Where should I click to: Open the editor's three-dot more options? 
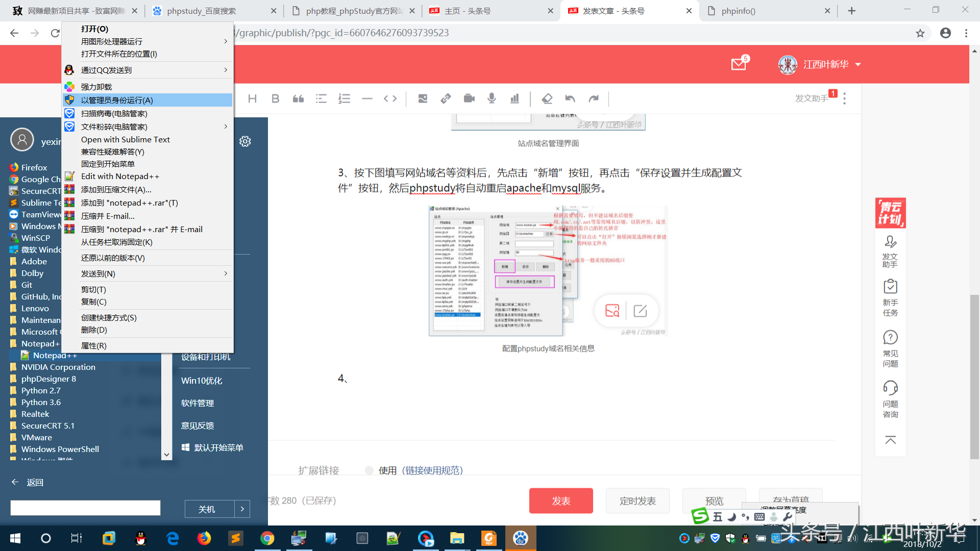pos(845,98)
